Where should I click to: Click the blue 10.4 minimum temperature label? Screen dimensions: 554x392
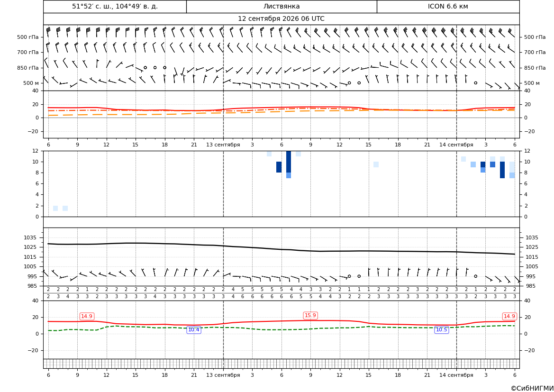coord(194,330)
